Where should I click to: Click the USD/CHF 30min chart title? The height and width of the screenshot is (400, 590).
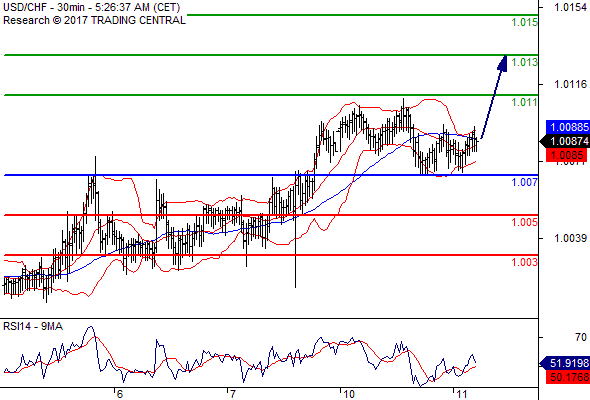click(91, 7)
